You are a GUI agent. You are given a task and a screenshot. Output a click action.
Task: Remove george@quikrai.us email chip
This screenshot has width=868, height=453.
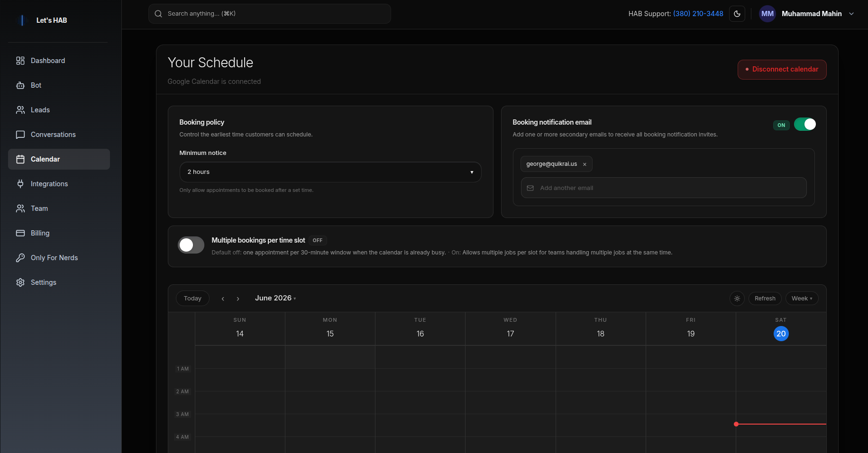click(x=585, y=164)
